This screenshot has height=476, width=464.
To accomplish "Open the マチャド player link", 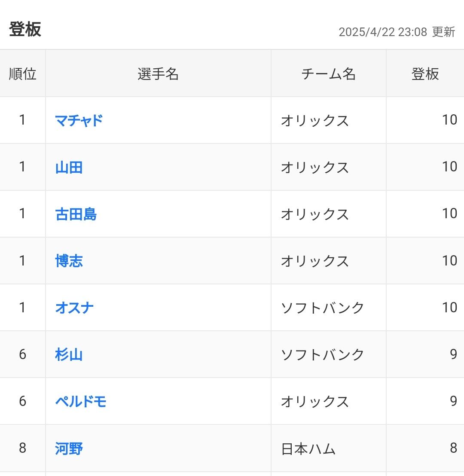I will (79, 120).
